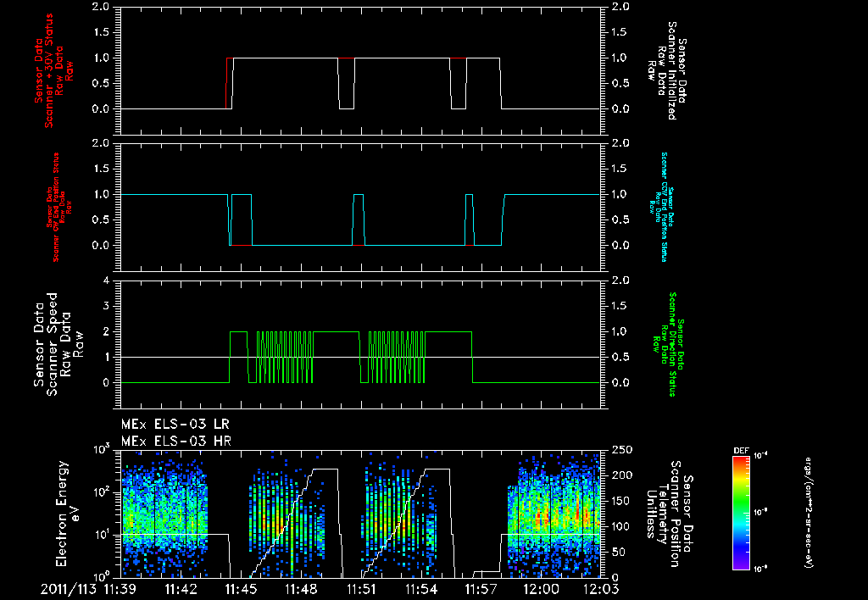Click the "11:57" time axis label
Screen dimensions: 868x600
pyautogui.click(x=481, y=589)
